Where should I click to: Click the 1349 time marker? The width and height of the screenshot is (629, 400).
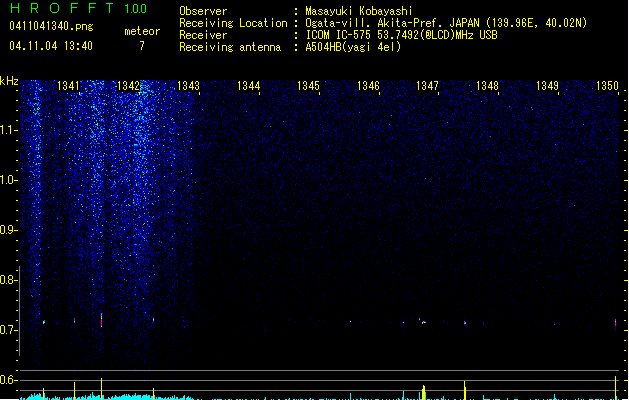point(548,86)
